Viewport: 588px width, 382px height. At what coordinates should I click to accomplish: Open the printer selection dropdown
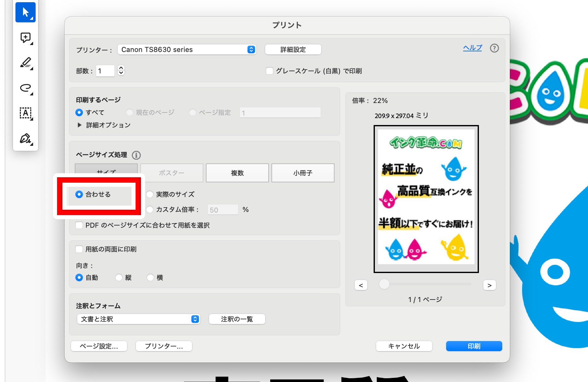187,49
